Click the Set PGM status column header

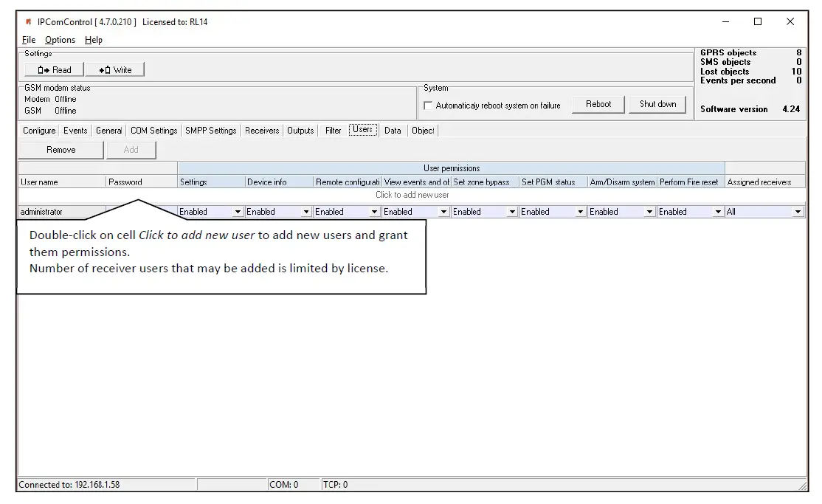coord(553,182)
